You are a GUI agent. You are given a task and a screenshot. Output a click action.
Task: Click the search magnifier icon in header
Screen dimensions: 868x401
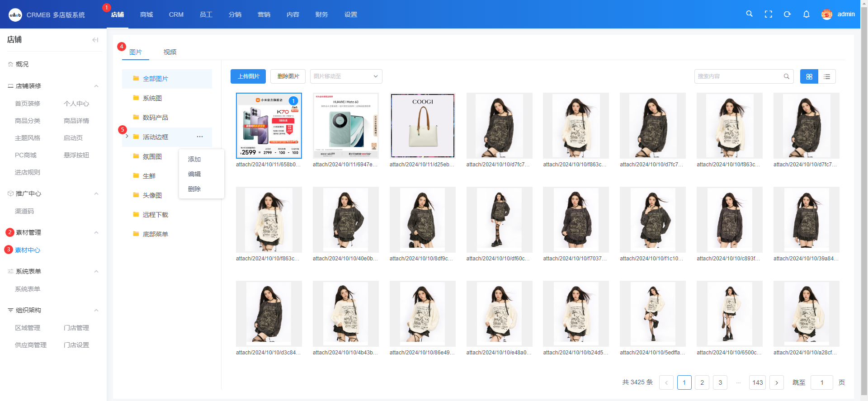tap(749, 14)
